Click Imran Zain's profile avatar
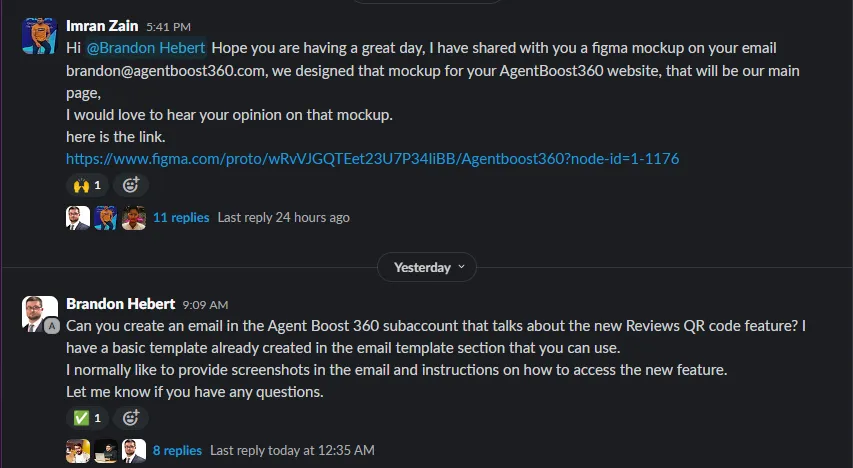 tap(39, 35)
